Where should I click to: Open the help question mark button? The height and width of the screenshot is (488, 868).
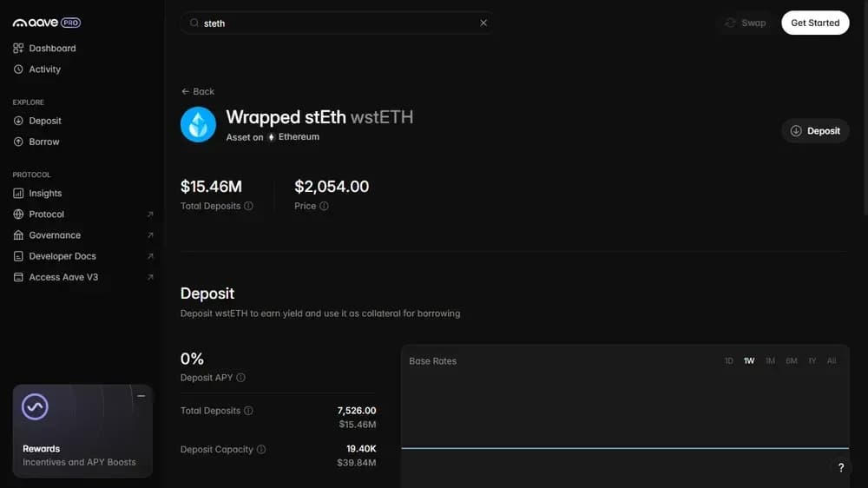[x=840, y=467]
